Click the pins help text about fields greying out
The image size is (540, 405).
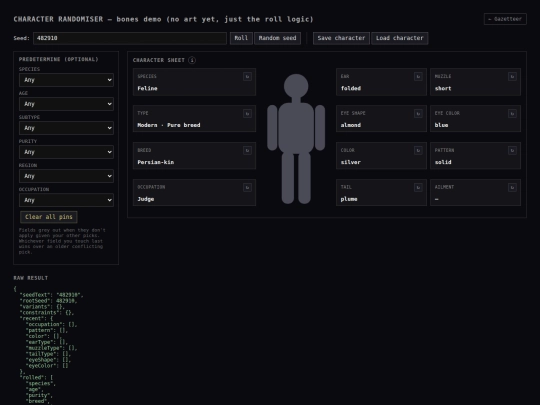[62, 241]
